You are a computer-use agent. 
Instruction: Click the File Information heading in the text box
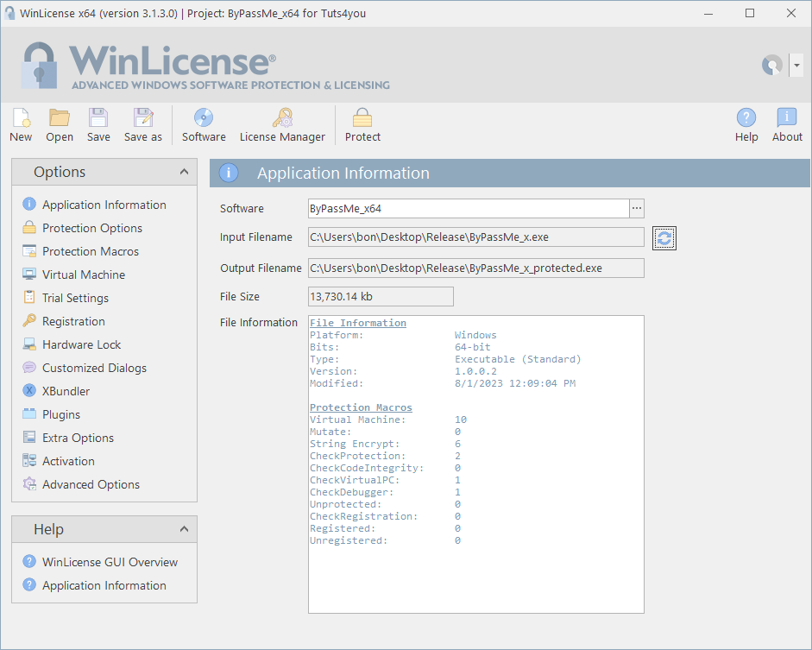[358, 323]
